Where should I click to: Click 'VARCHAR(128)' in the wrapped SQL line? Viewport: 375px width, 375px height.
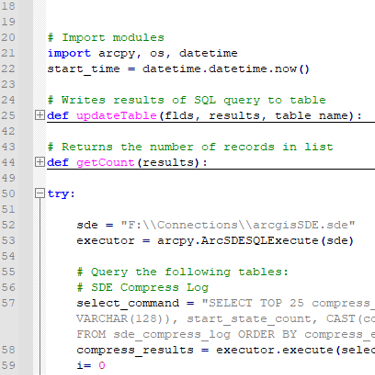120,319
